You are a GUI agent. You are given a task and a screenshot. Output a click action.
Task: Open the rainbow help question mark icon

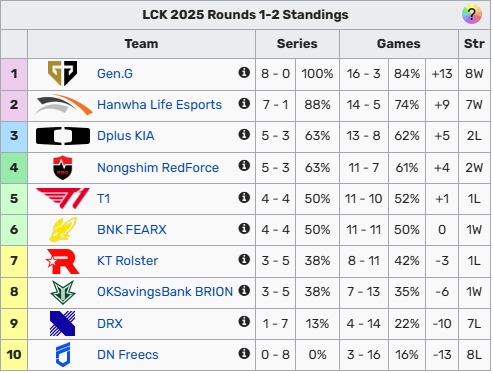[x=472, y=14]
